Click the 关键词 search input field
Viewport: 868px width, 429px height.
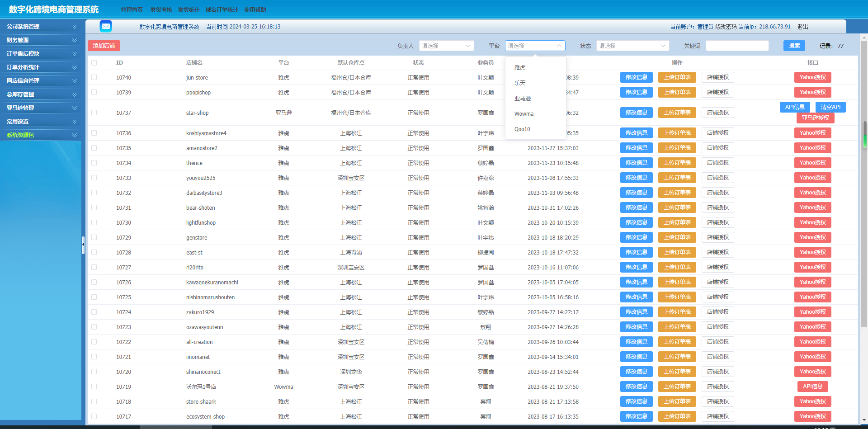pyautogui.click(x=737, y=46)
